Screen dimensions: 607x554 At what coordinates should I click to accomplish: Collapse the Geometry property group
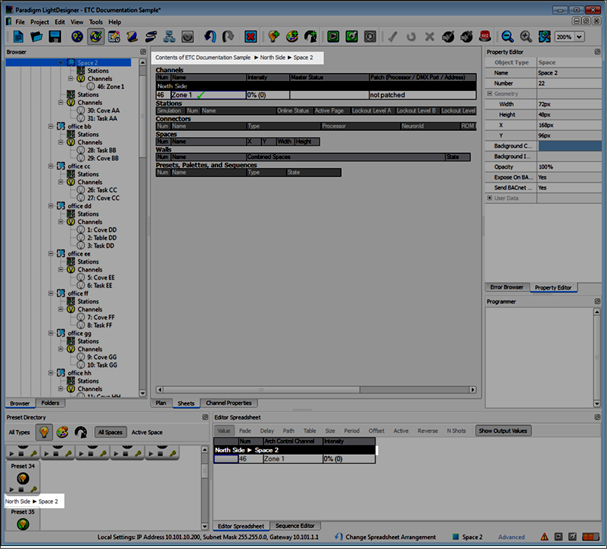[x=489, y=94]
